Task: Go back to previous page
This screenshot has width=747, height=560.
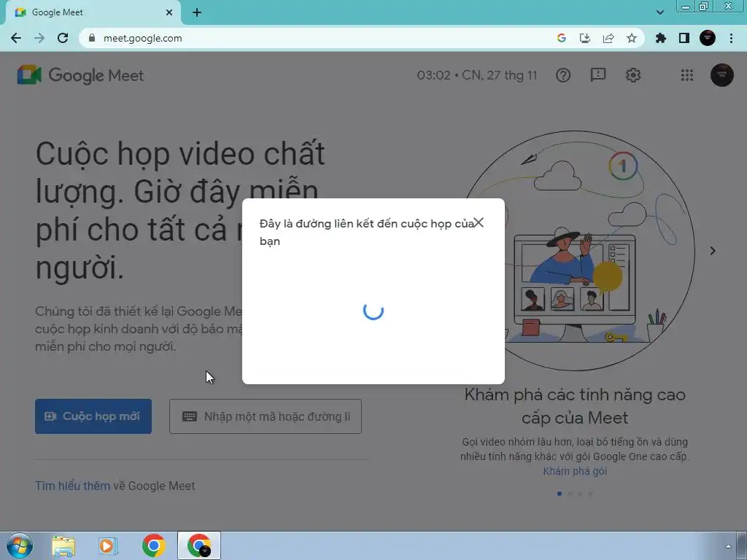Action: [x=16, y=38]
